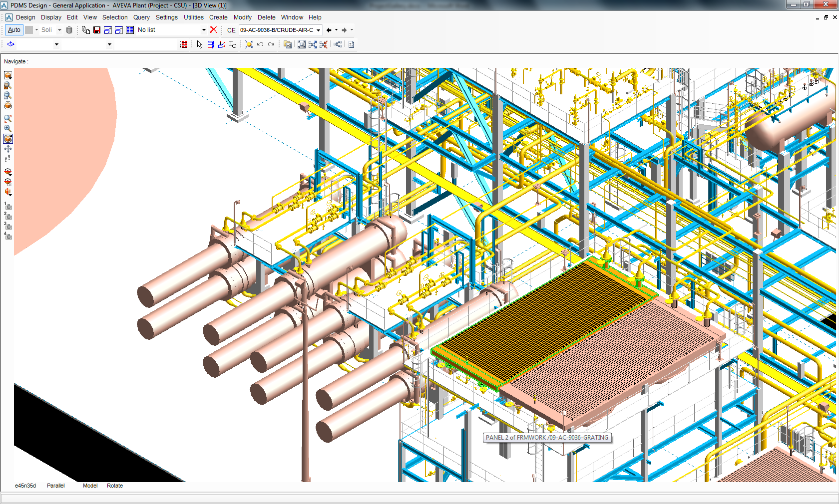Screen dimensions: 839x504
Task: Toggle the small tree hierarchy icon
Action: pos(338,44)
